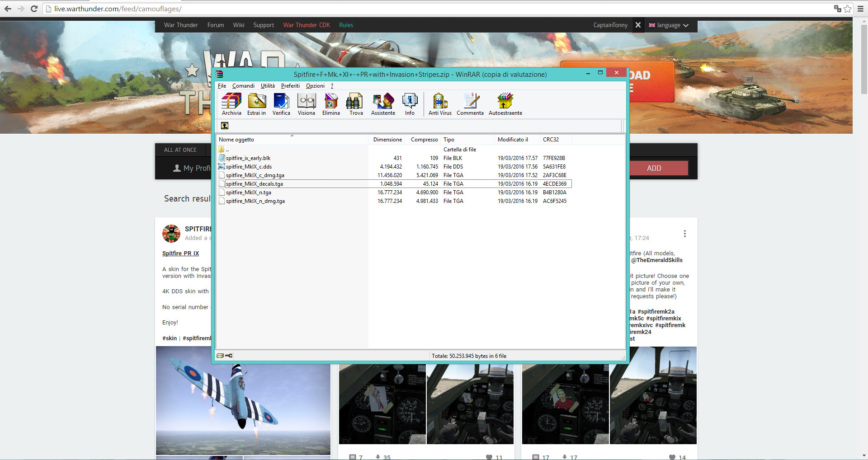
Task: Click the War Thunder nav link
Action: tap(181, 25)
